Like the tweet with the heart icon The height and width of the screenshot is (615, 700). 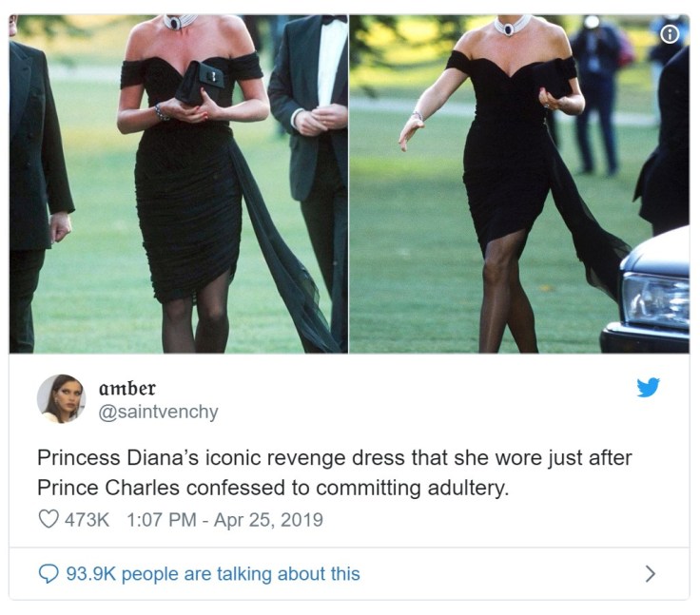49,519
